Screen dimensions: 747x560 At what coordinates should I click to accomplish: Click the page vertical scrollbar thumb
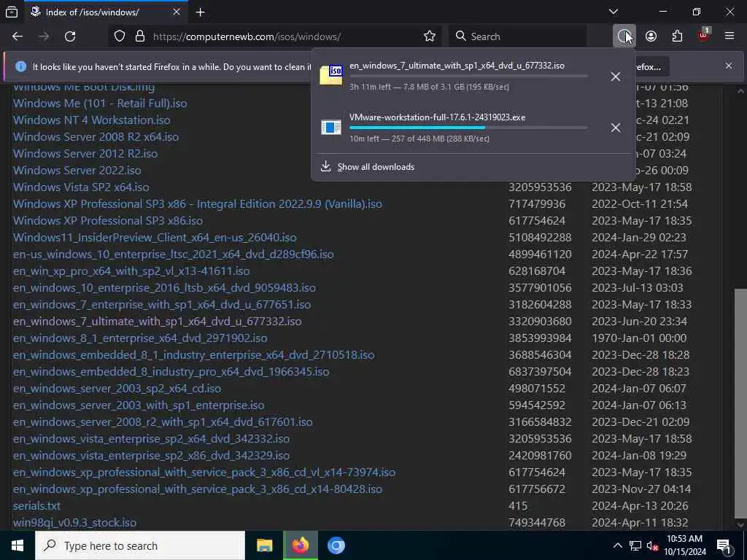coord(740,402)
